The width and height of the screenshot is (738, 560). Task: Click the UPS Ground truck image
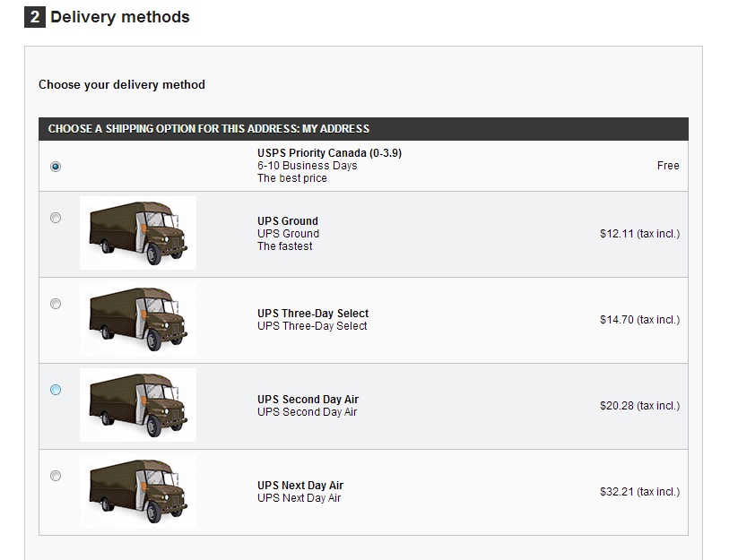pos(137,233)
